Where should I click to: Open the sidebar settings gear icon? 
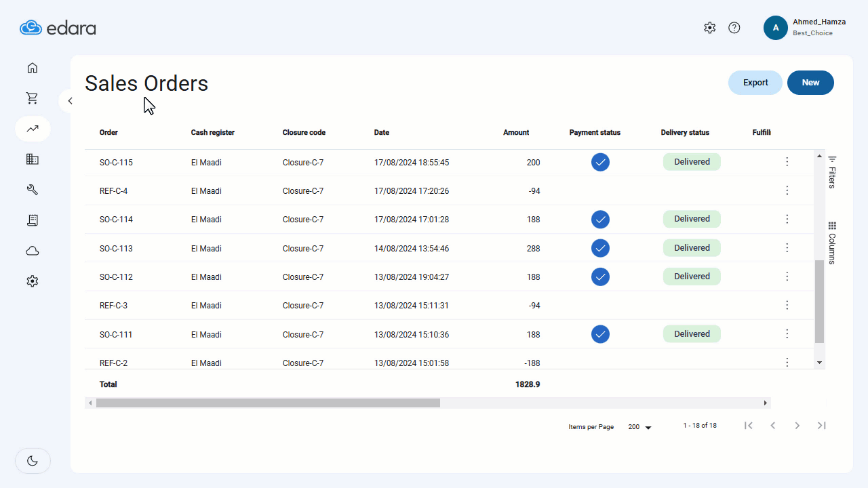point(33,281)
